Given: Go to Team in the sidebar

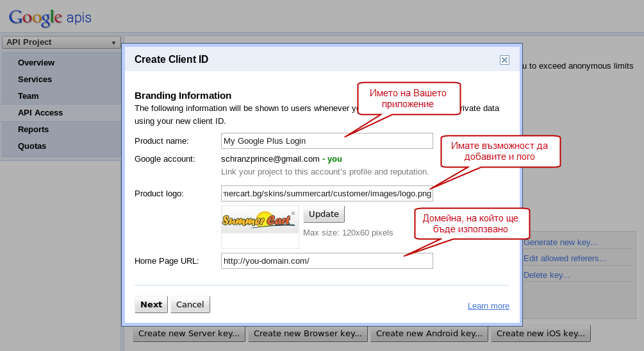Looking at the screenshot, I should (28, 96).
